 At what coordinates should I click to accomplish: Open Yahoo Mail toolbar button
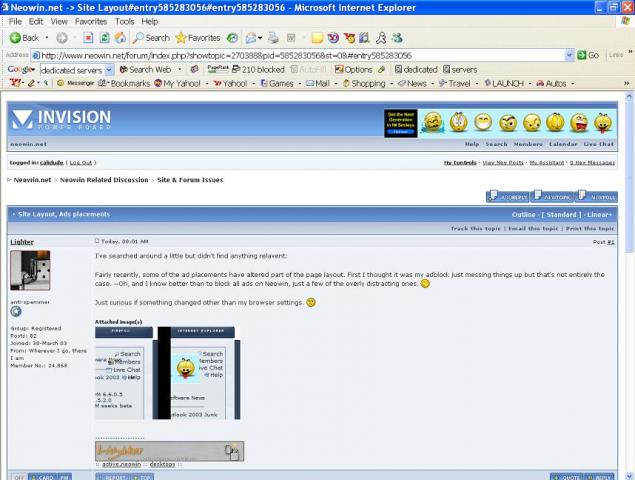(x=318, y=83)
